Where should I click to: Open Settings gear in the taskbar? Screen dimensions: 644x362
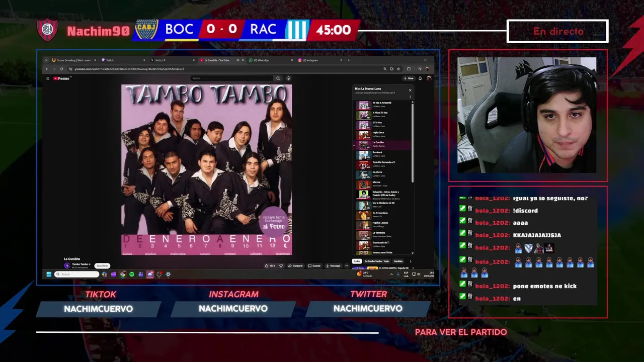tap(168, 274)
